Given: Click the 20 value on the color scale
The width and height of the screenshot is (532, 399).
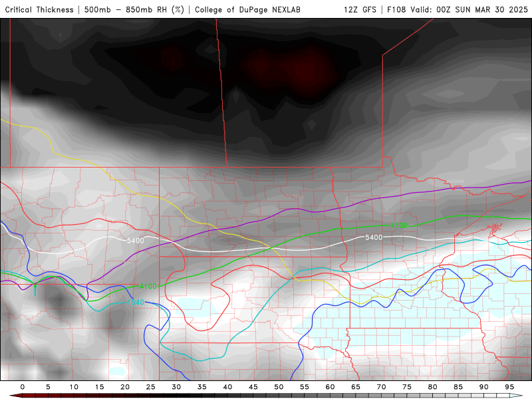Looking at the screenshot, I should pos(125,387).
